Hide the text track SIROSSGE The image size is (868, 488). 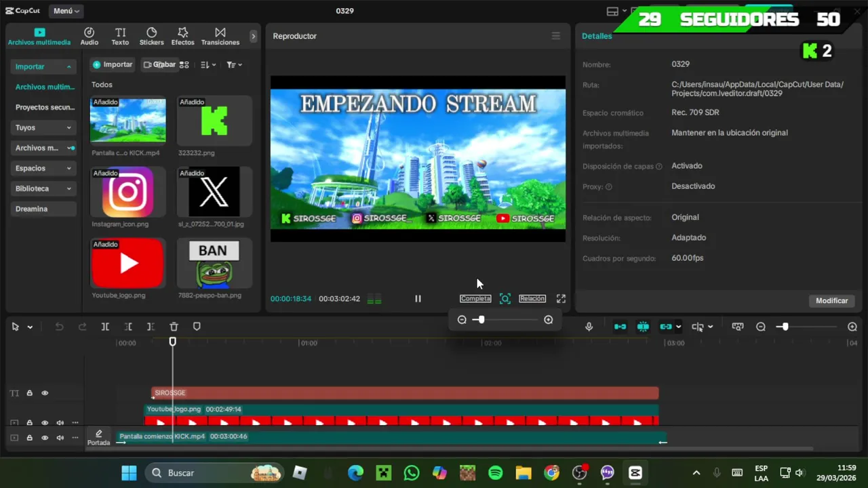(x=45, y=393)
